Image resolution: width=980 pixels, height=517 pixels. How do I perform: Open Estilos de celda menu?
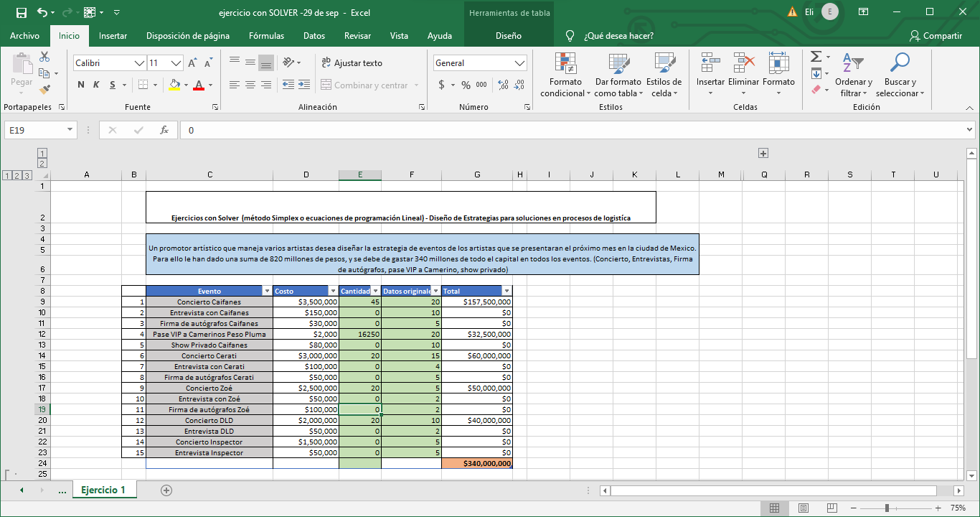664,75
